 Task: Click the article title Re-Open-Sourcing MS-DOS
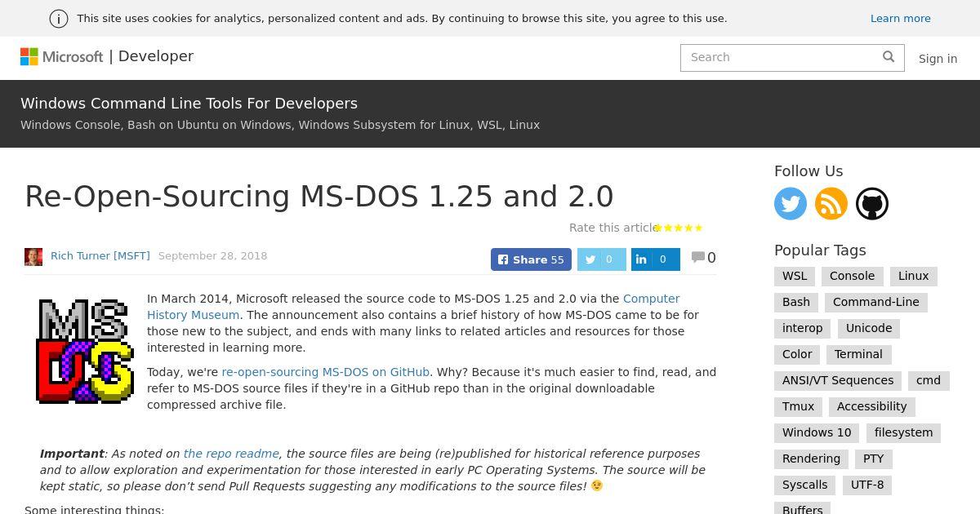point(319,197)
